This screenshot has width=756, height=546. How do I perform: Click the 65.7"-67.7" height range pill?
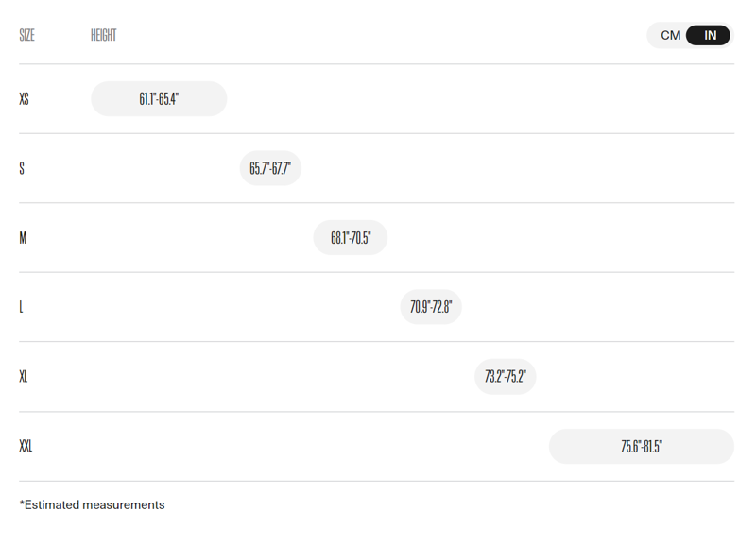point(270,168)
